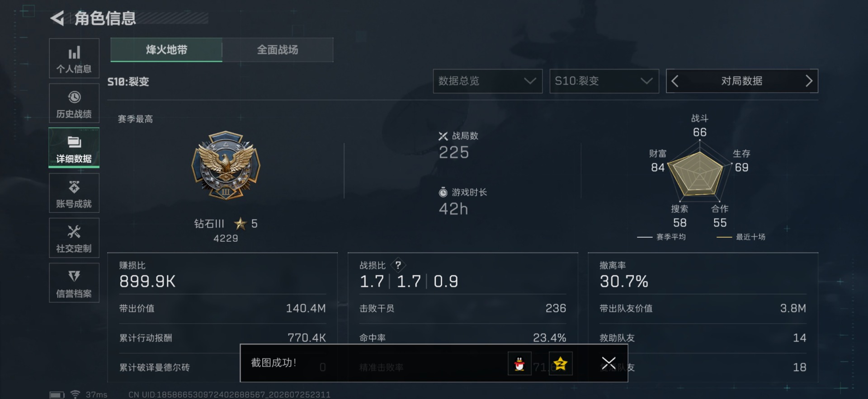Expand the 数据总览 dropdown
This screenshot has height=399, width=868.
coord(488,81)
